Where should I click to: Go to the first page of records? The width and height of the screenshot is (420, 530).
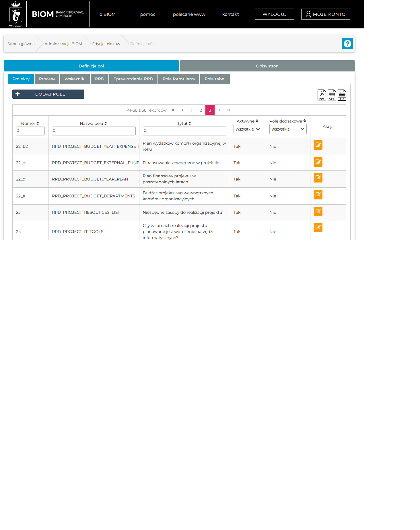tap(173, 110)
